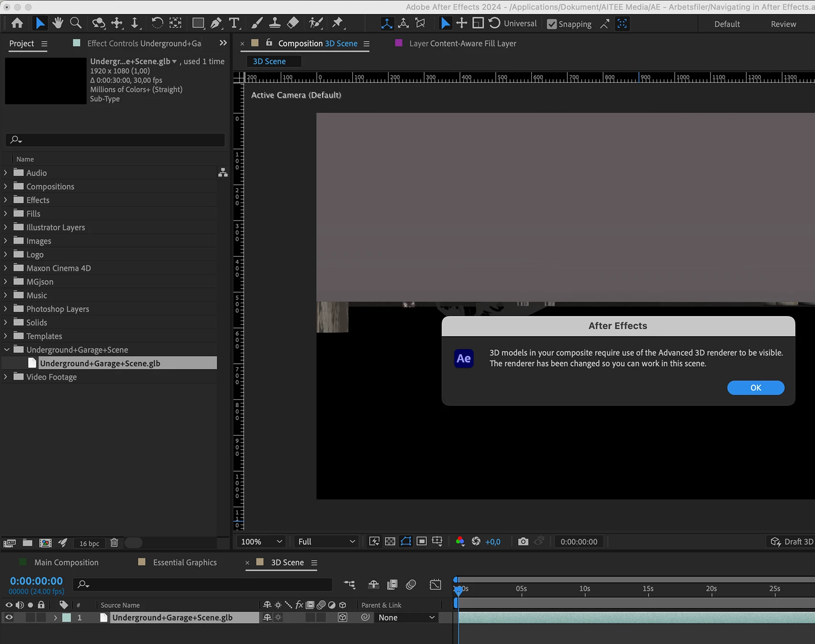The height and width of the screenshot is (644, 815).
Task: Switch to the Main Composition timeline tab
Action: pyautogui.click(x=66, y=562)
